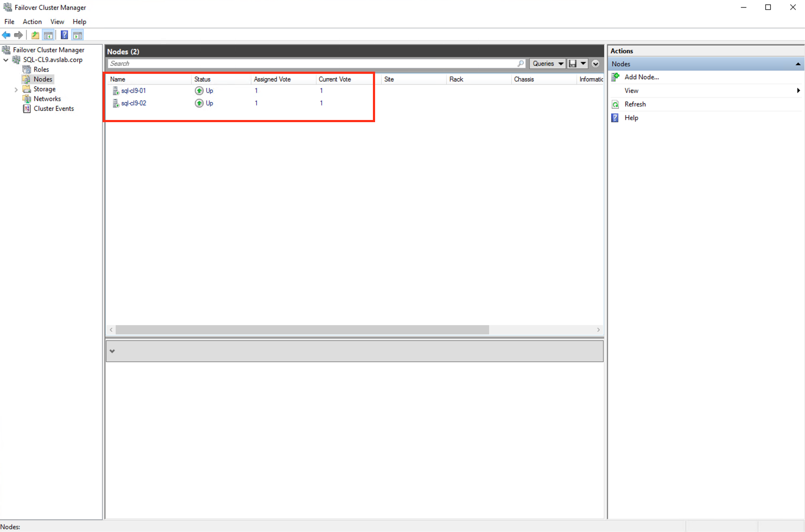The height and width of the screenshot is (532, 805).
Task: Open the Help menu in the menu bar
Action: (x=79, y=22)
